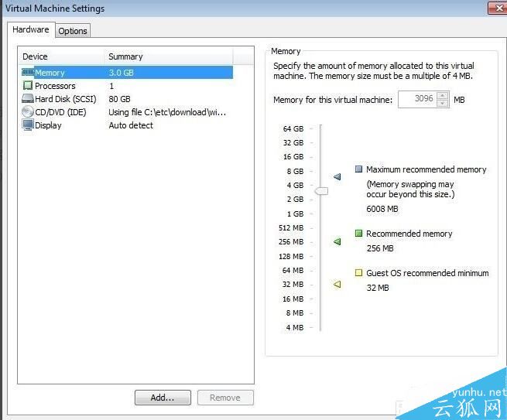Select the CD/DVD (IDE) row text

(x=60, y=112)
